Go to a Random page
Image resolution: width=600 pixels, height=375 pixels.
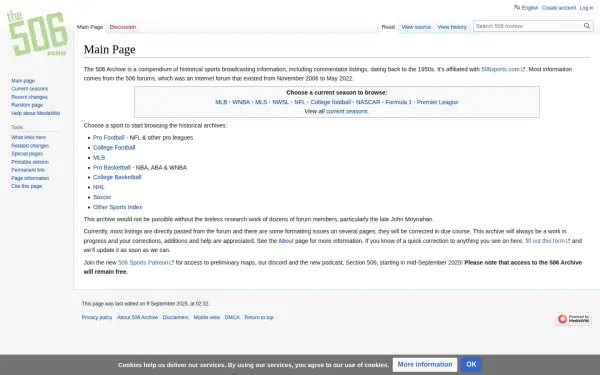(27, 105)
